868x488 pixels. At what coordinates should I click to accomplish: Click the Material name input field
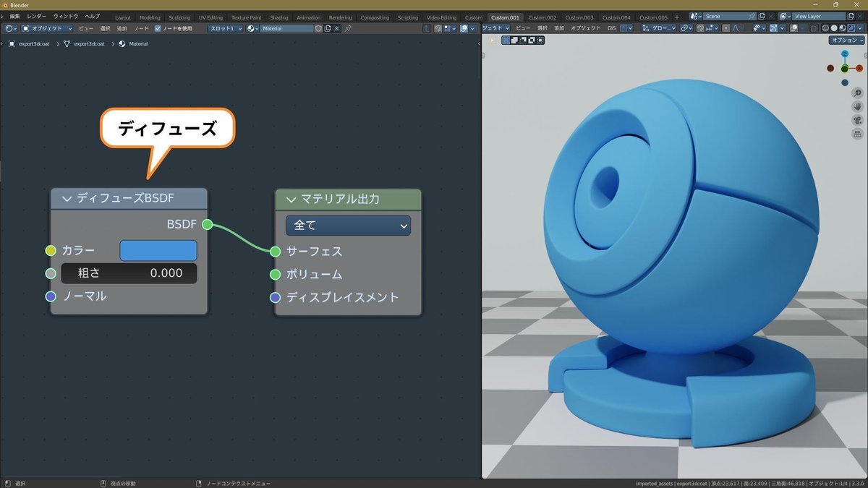pyautogui.click(x=288, y=28)
